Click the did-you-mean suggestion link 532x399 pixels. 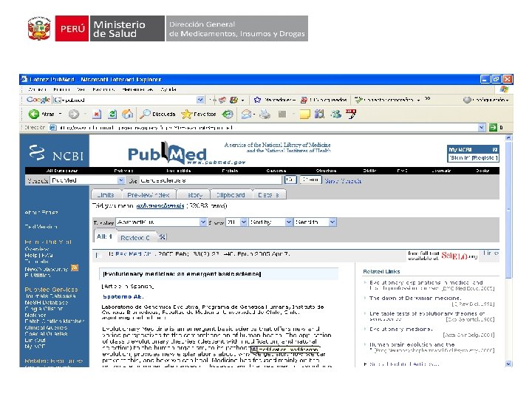[x=160, y=205]
